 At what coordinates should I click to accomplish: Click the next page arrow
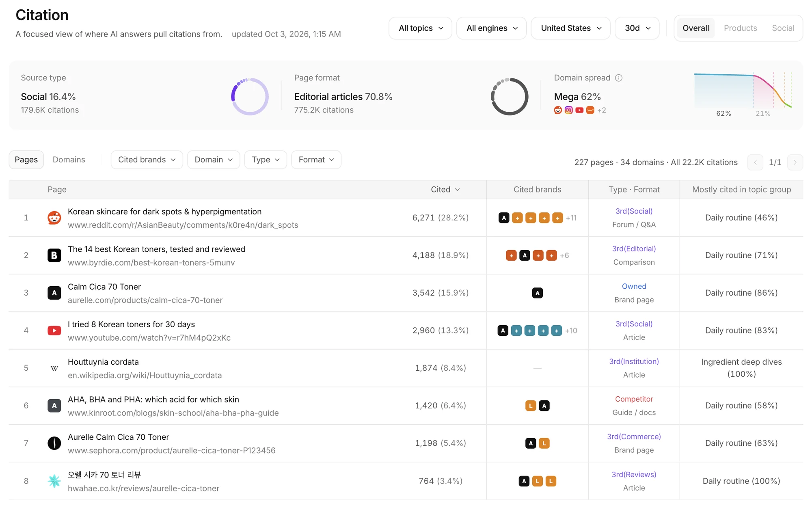point(795,162)
